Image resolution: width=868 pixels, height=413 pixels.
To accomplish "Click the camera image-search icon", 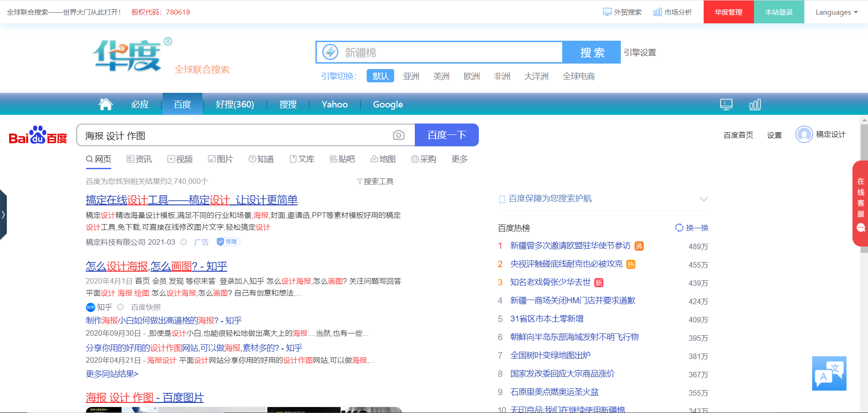I will tap(399, 135).
